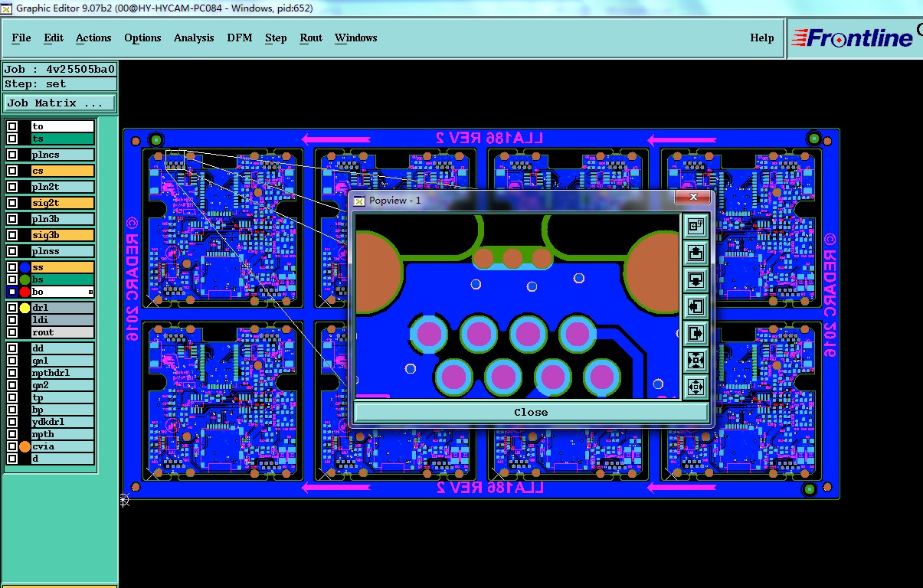Select the layer name 'd'
923x588 pixels.
coord(63,459)
